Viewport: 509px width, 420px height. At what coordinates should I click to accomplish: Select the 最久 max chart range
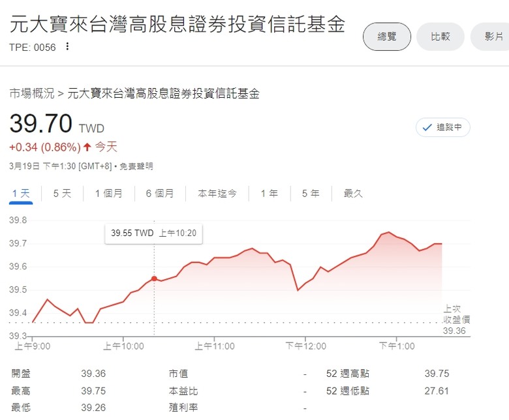[x=353, y=194]
